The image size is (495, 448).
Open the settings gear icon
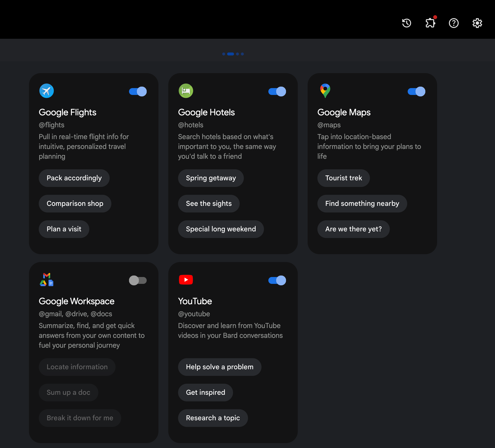477,23
